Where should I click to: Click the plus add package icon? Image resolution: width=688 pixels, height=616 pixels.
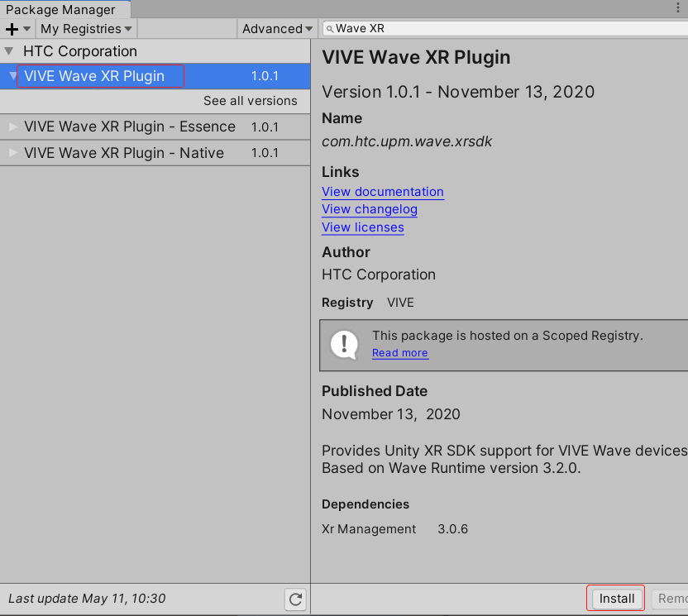tap(12, 29)
